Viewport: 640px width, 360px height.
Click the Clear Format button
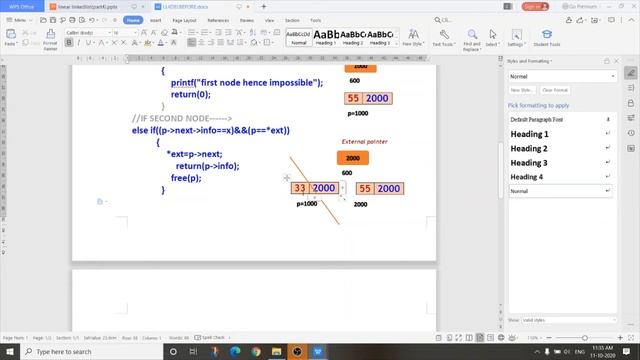pos(555,90)
